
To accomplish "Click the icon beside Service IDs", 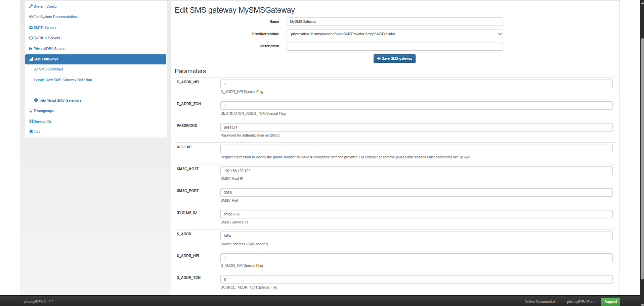I will (x=31, y=121).
